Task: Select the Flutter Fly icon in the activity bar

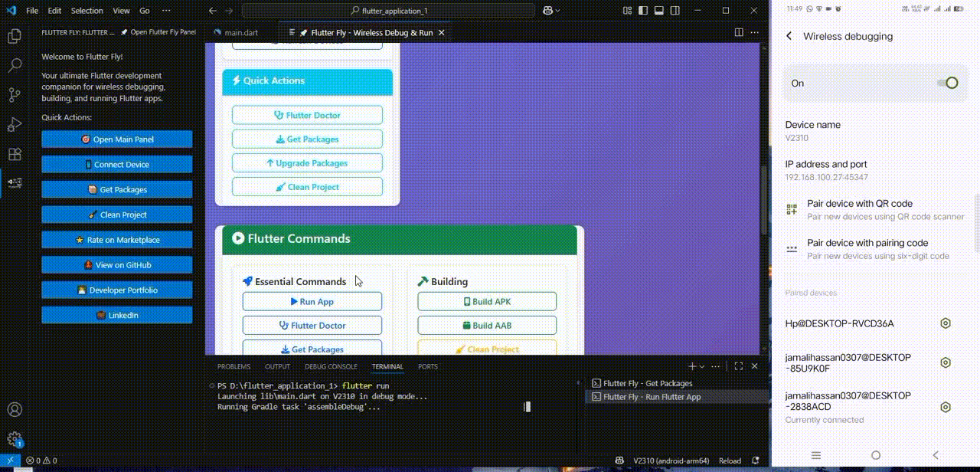Action: [15, 182]
